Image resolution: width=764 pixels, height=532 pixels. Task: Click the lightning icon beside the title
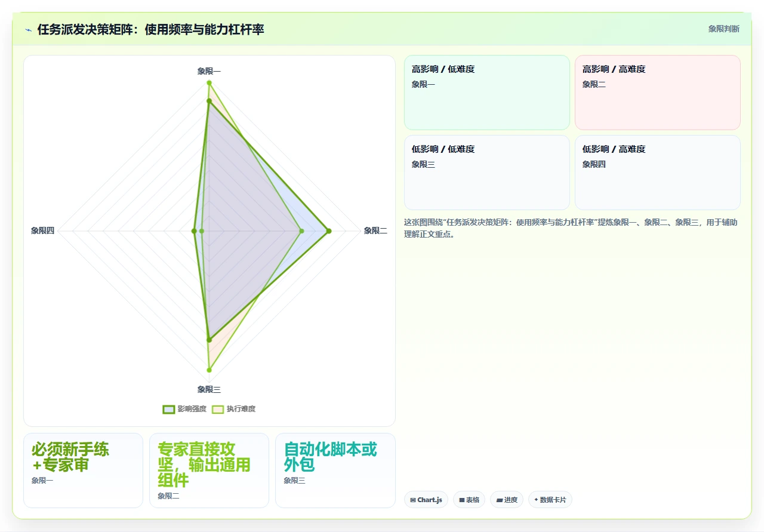29,29
